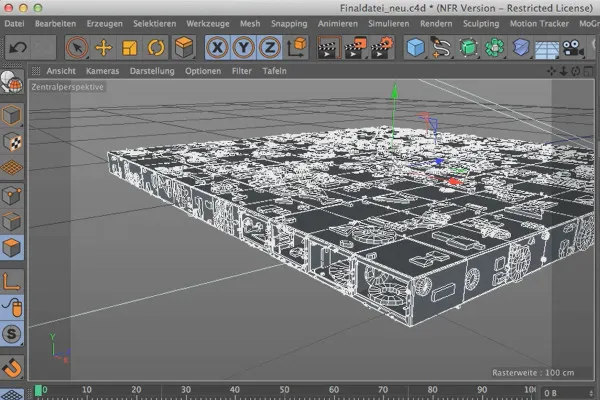The image size is (600, 400).
Task: Open the viewport Tafeln menu
Action: tap(274, 71)
